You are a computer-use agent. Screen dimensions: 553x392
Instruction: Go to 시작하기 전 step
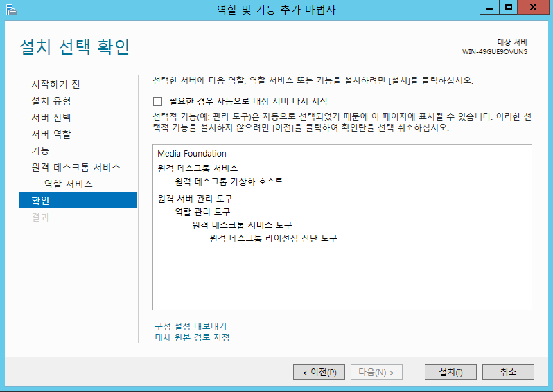click(x=55, y=84)
